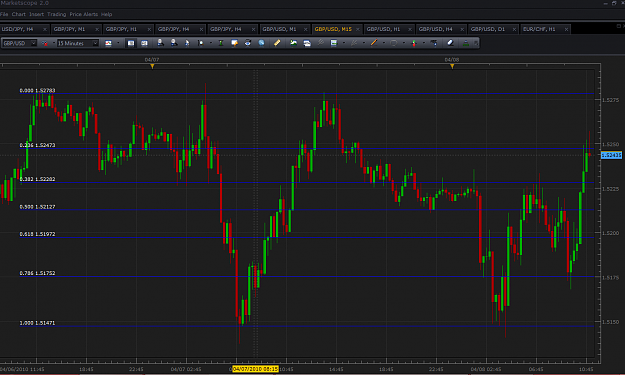The width and height of the screenshot is (625, 375).
Task: Click the red X icon beside symbol box
Action: tap(45, 43)
